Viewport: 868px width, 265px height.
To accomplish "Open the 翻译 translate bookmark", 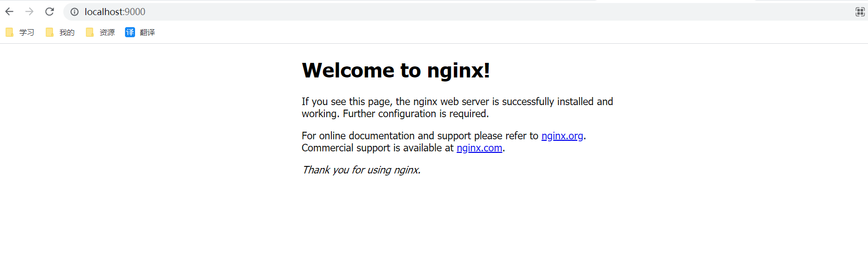I will coord(140,32).
